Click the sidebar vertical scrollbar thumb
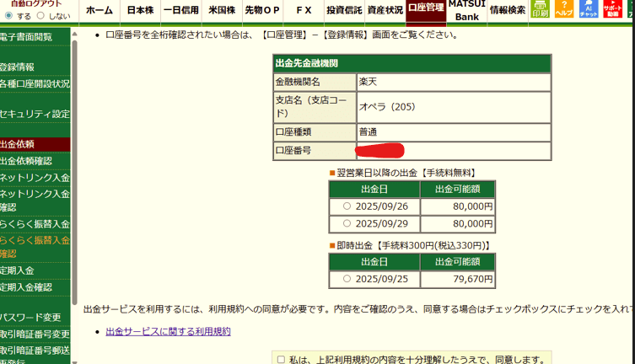This screenshot has width=635, height=364. pos(74,172)
